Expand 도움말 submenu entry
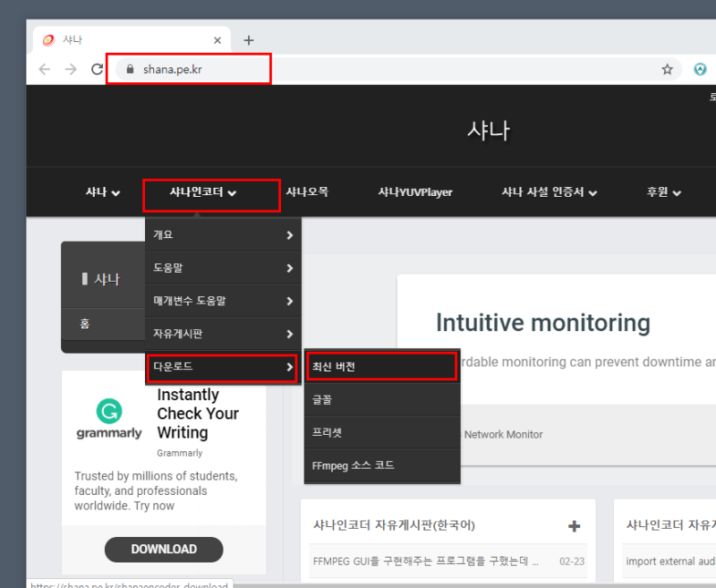 point(223,268)
